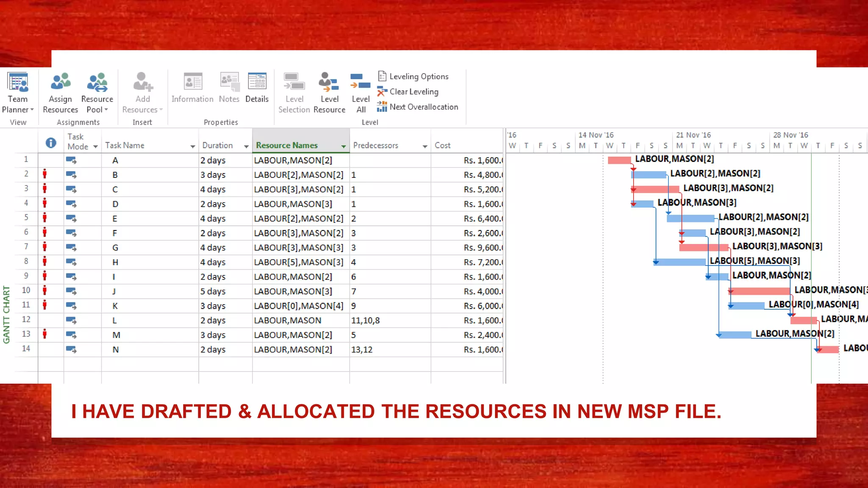Open the Information properties button

(192, 88)
